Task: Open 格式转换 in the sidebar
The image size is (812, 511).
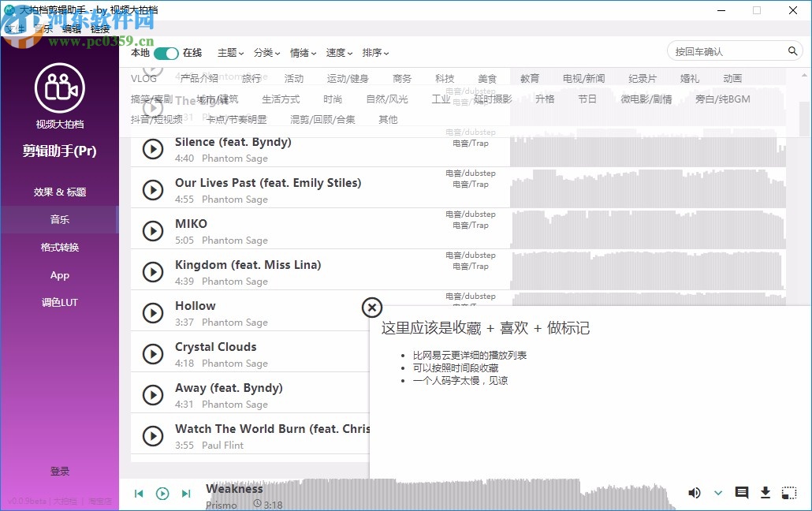Action: [60, 248]
